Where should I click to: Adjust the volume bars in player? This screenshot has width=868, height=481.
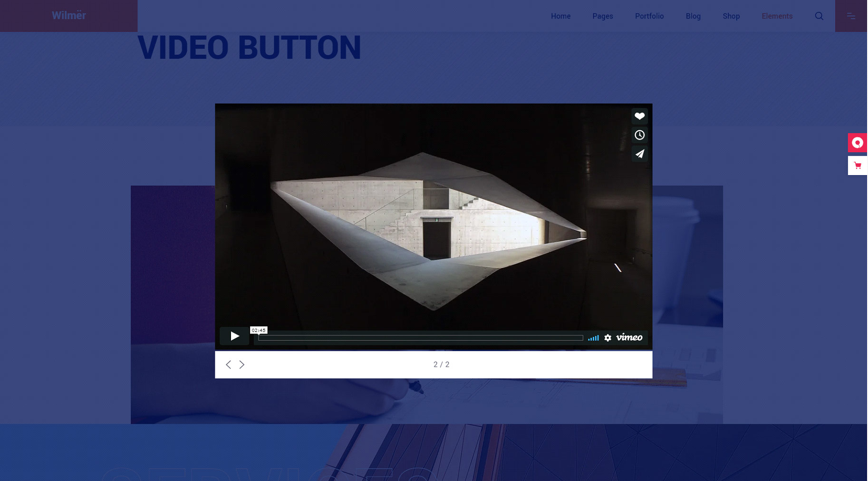[x=593, y=338]
